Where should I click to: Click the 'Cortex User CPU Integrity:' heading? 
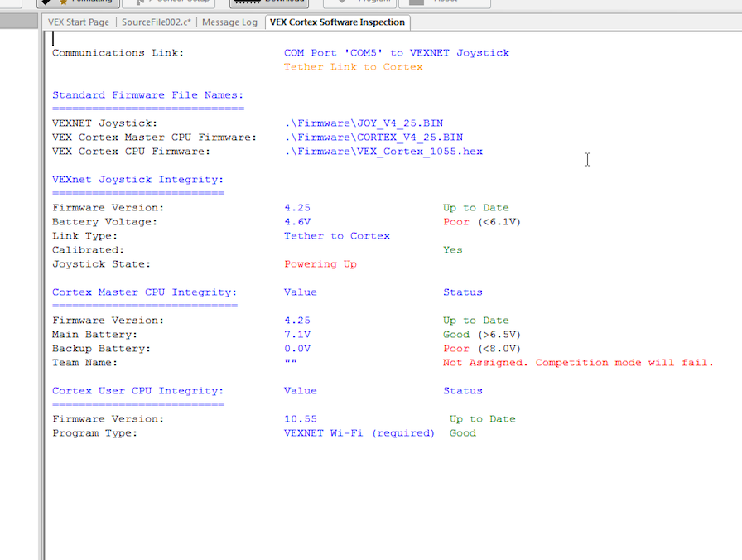tap(137, 391)
